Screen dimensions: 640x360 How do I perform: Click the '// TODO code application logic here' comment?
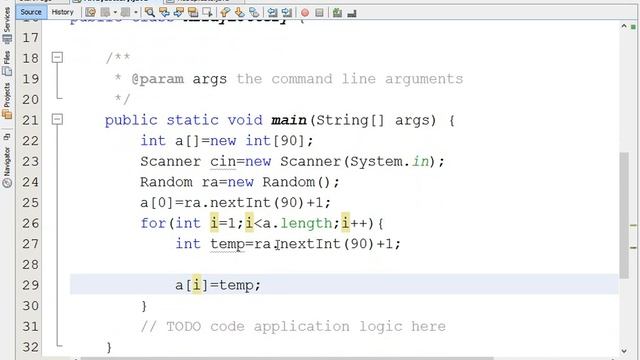[293, 327]
